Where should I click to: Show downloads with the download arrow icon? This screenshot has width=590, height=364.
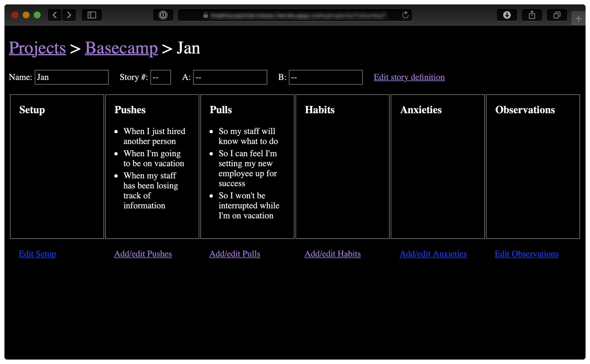[x=507, y=15]
